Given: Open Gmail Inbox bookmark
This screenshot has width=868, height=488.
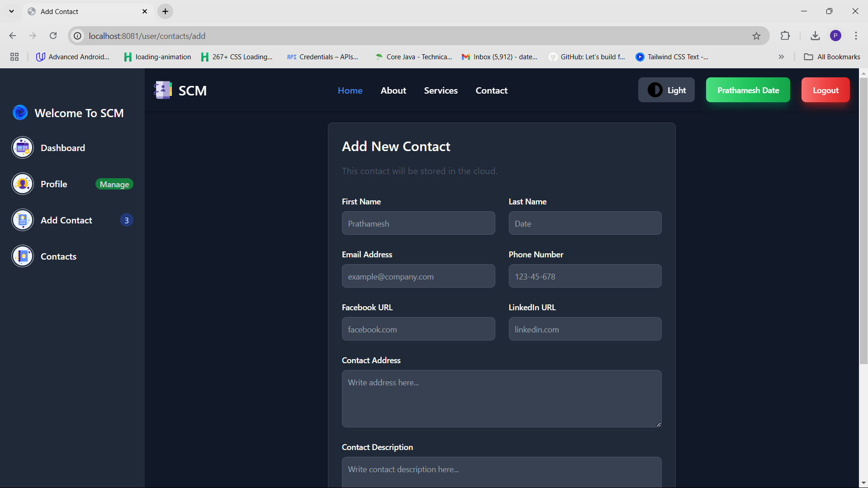Looking at the screenshot, I should click(499, 57).
